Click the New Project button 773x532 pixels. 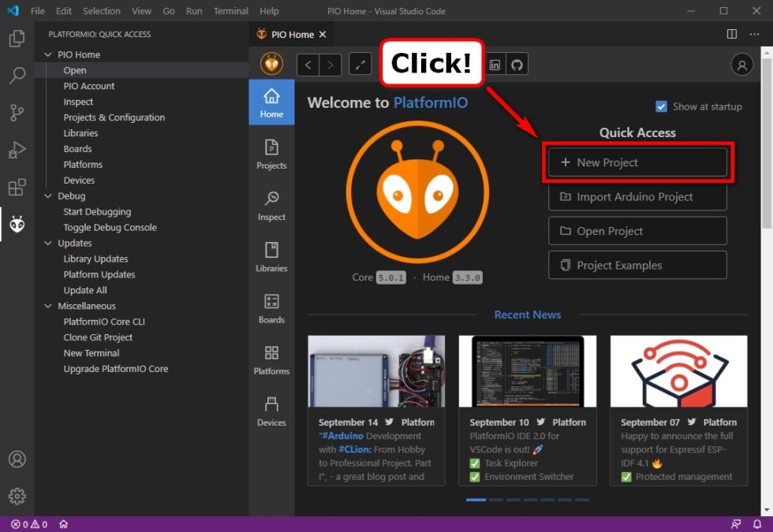point(637,162)
